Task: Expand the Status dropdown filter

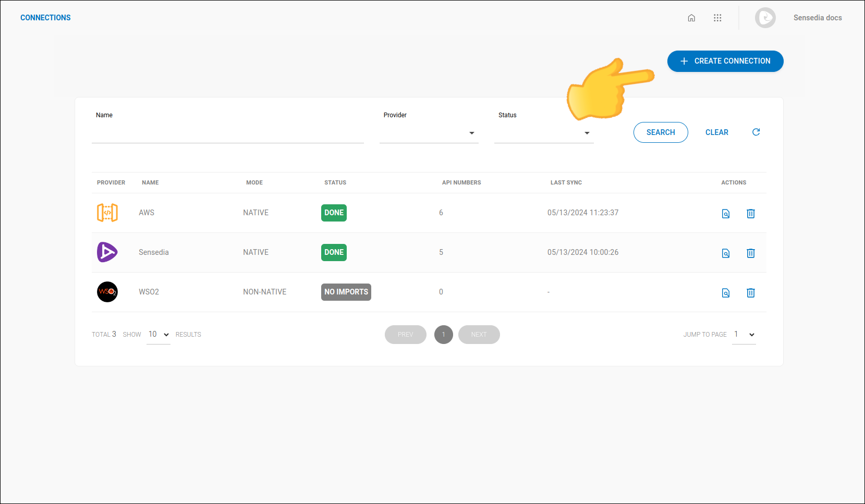Action: (x=587, y=133)
